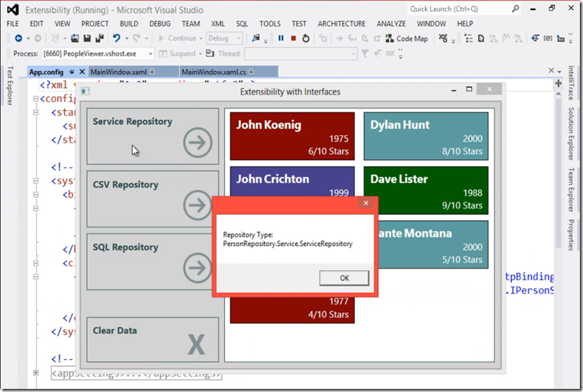Pause debugging with Break All icon
The height and width of the screenshot is (392, 583).
click(281, 38)
